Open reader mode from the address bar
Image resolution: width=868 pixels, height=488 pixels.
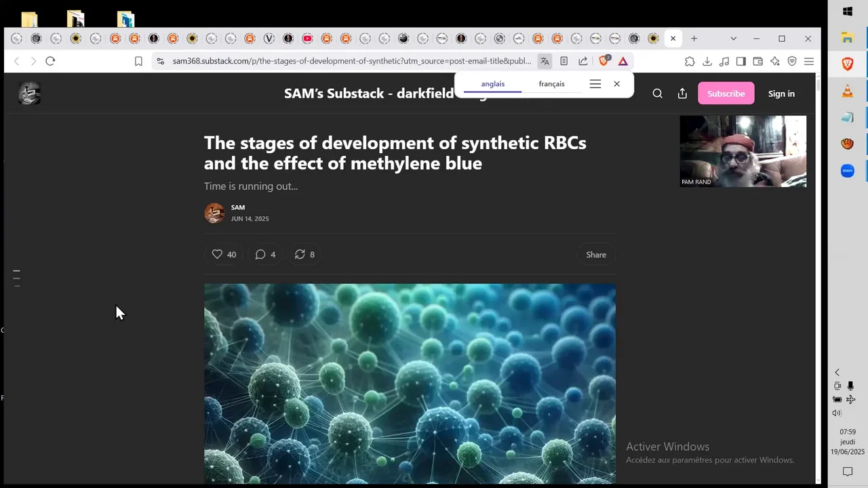coord(564,61)
